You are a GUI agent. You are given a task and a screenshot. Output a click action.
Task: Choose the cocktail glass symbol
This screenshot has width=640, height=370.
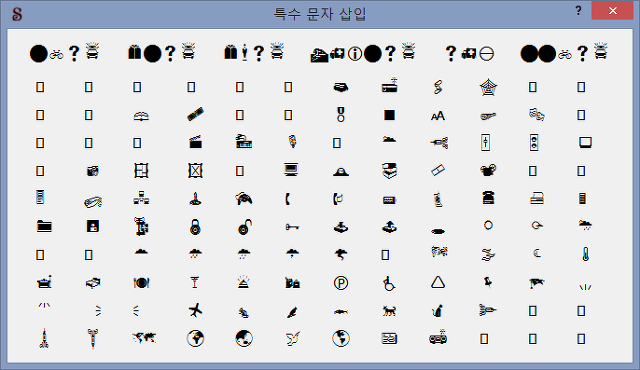pyautogui.click(x=195, y=281)
